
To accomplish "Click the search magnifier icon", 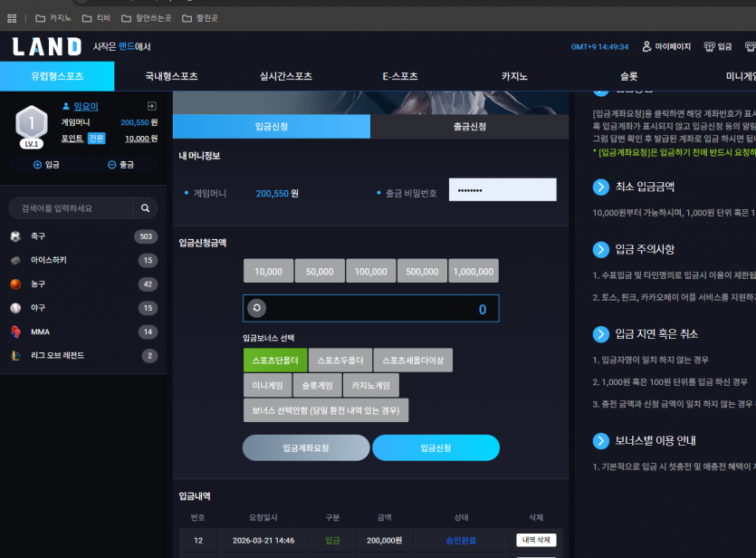I will [x=145, y=207].
